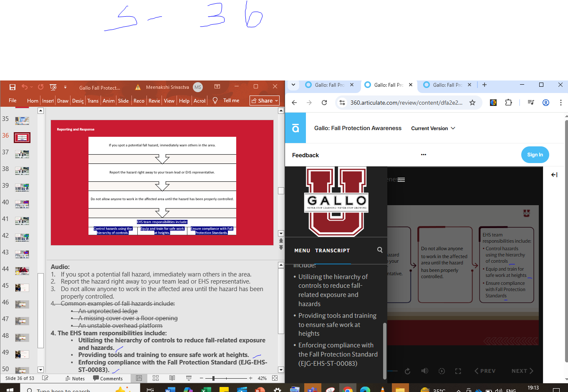Open Chrome media control icon
Screen dimensions: 568x392
click(x=531, y=103)
